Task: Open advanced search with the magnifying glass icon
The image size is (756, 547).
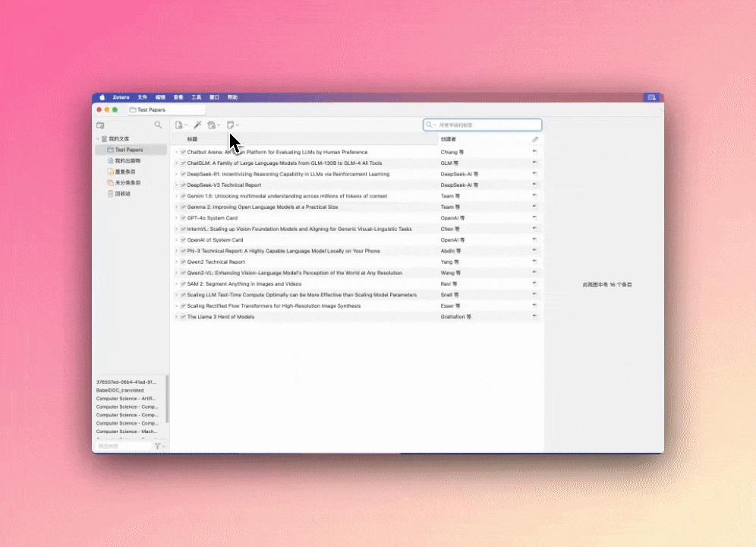Action: (159, 124)
